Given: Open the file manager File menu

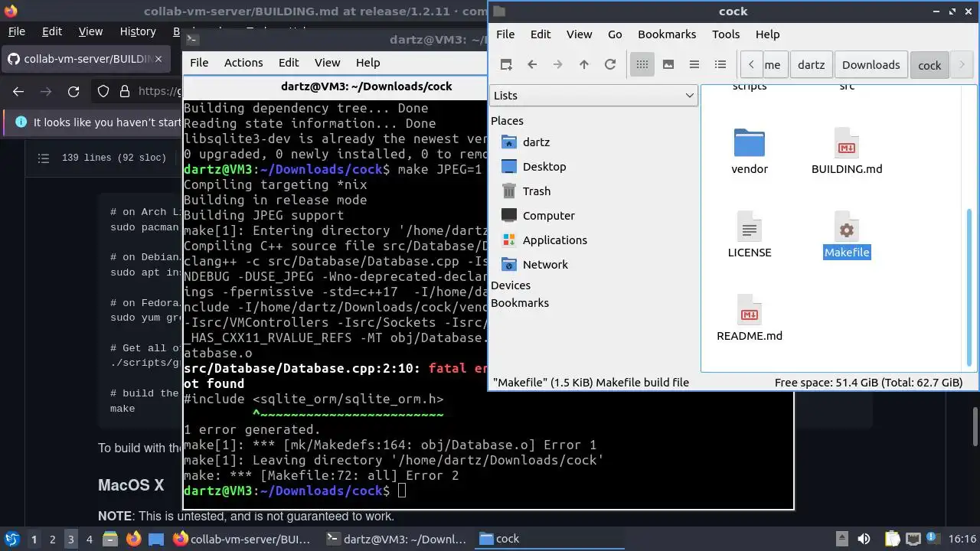Looking at the screenshot, I should [505, 34].
